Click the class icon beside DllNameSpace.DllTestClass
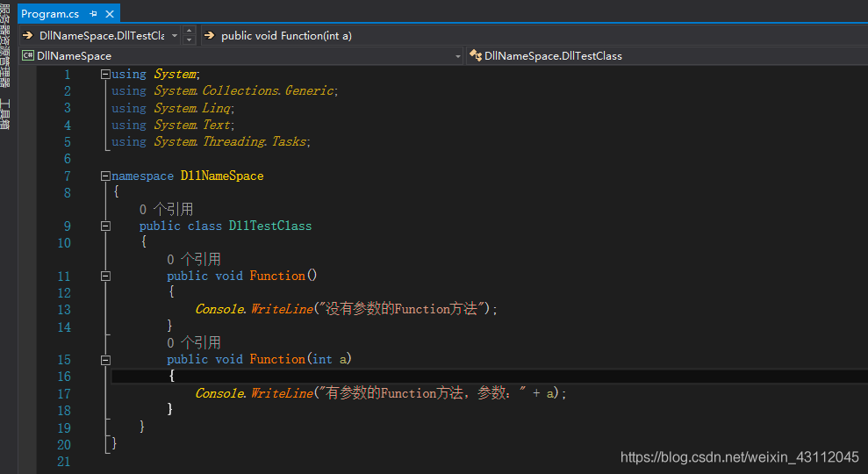This screenshot has width=868, height=474. pyautogui.click(x=476, y=55)
